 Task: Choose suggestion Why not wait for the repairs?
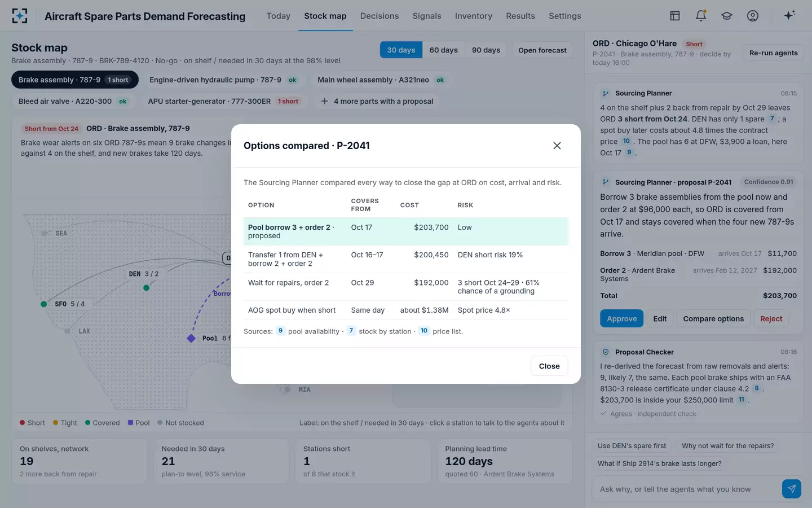[x=728, y=446]
